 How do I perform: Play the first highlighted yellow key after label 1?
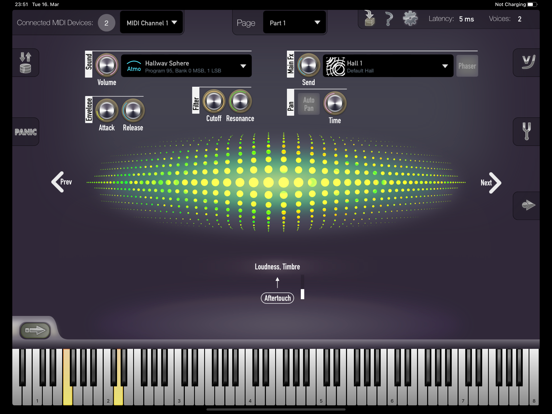coord(67,394)
